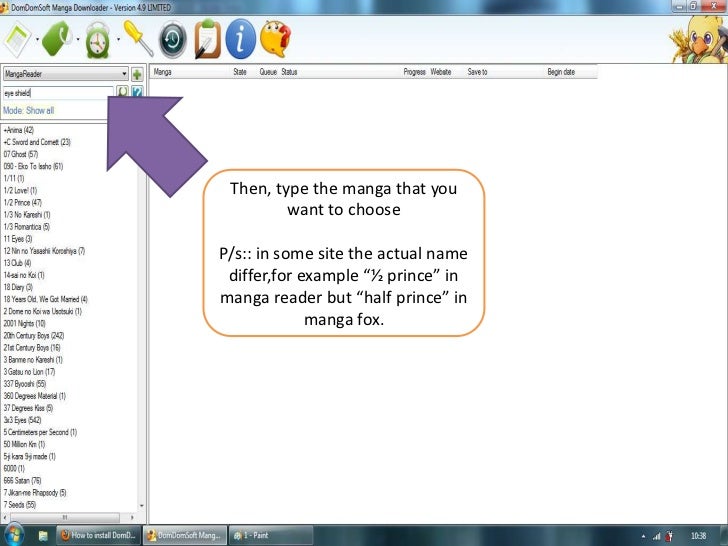The width and height of the screenshot is (728, 546).
Task: Select 360 Degrees Material (1)
Action: pyautogui.click(x=35, y=396)
